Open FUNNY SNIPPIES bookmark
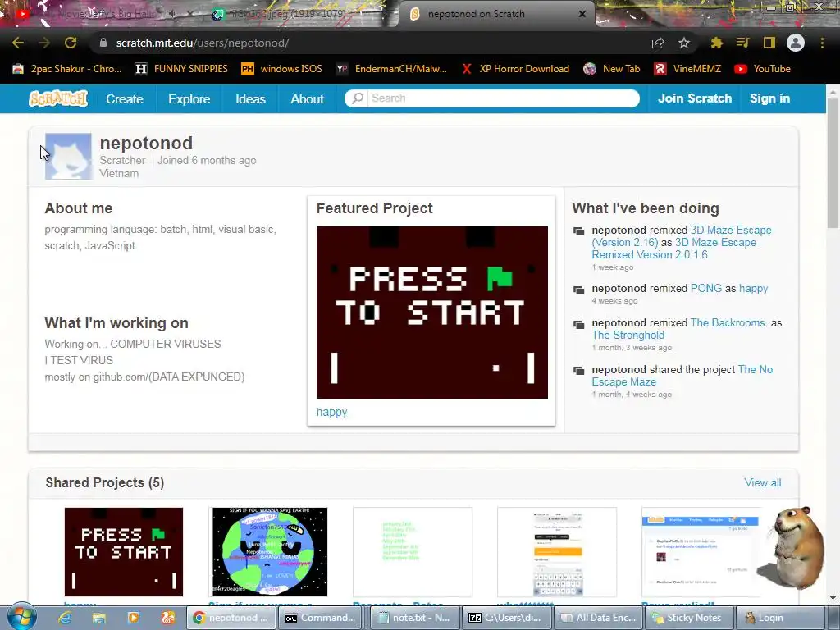Image resolution: width=840 pixels, height=630 pixels. tap(181, 69)
